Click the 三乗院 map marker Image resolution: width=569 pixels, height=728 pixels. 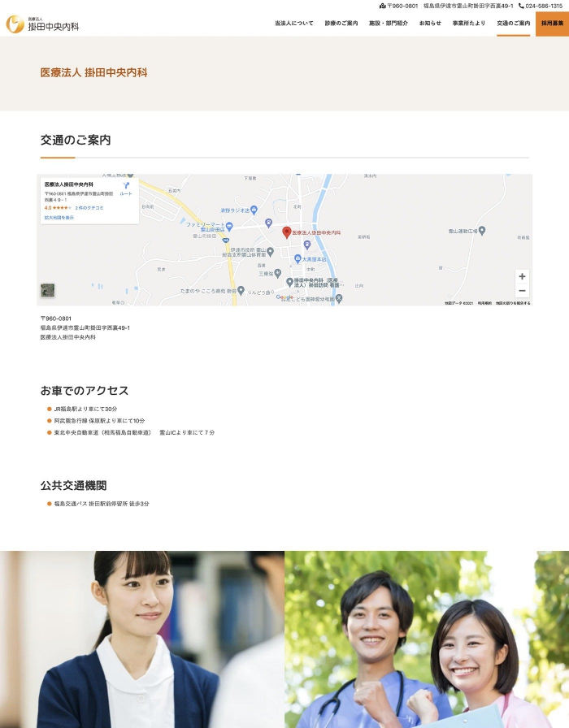point(277,274)
